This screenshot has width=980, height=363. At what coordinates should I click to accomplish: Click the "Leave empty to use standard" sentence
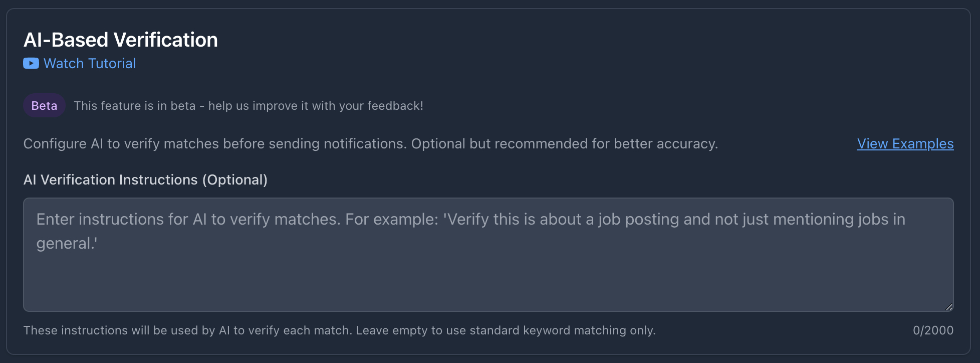(x=506, y=330)
